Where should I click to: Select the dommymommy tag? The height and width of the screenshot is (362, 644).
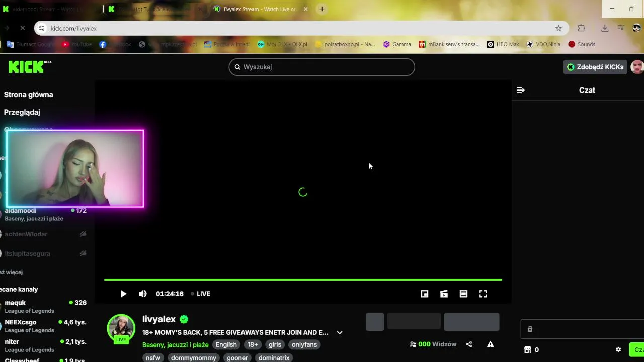[194, 358]
